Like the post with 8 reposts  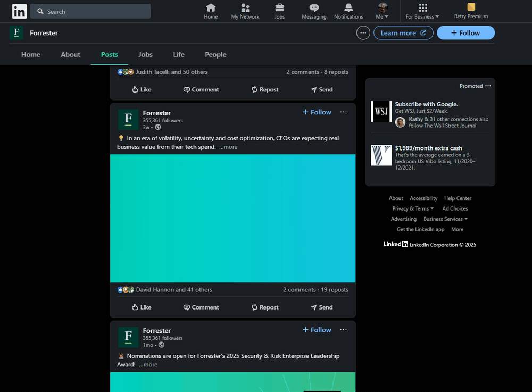(142, 89)
